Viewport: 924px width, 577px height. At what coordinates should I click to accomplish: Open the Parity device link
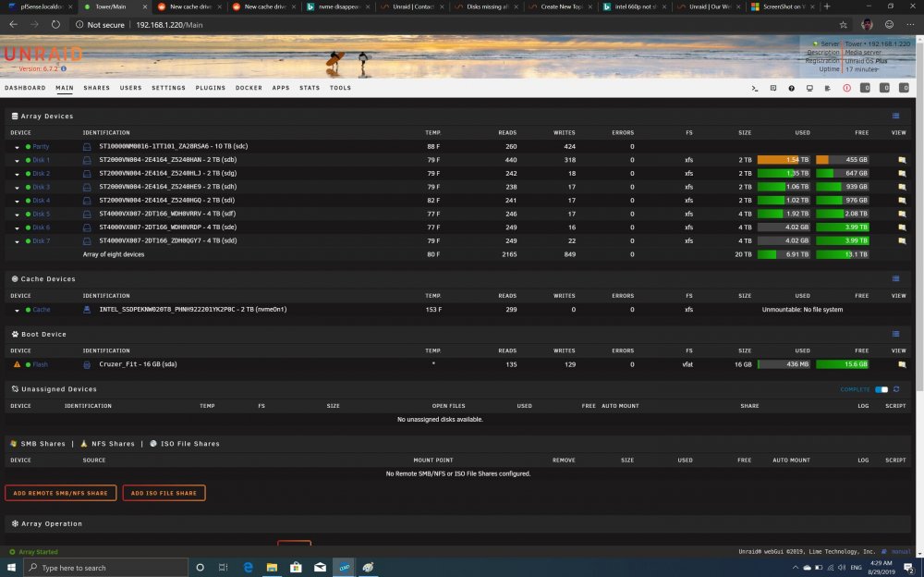(x=41, y=146)
